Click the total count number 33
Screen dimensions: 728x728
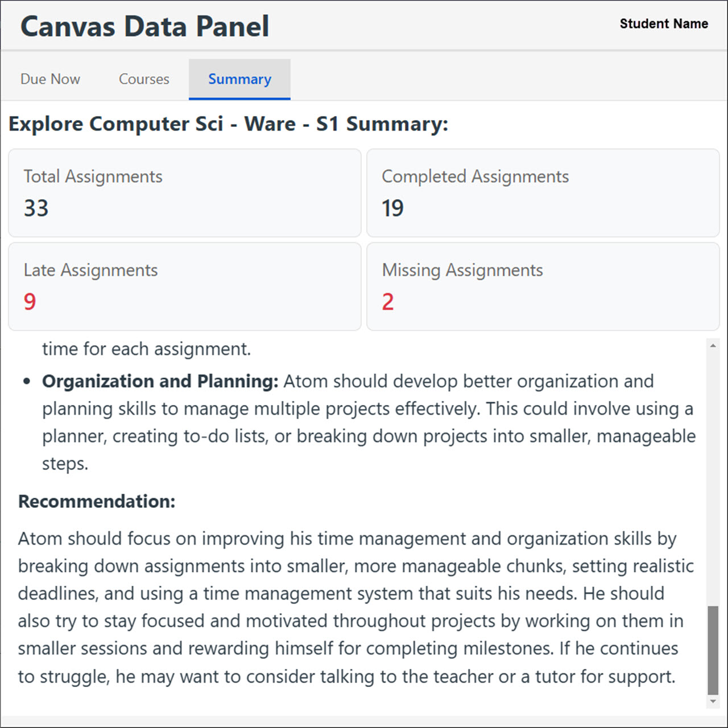point(36,208)
